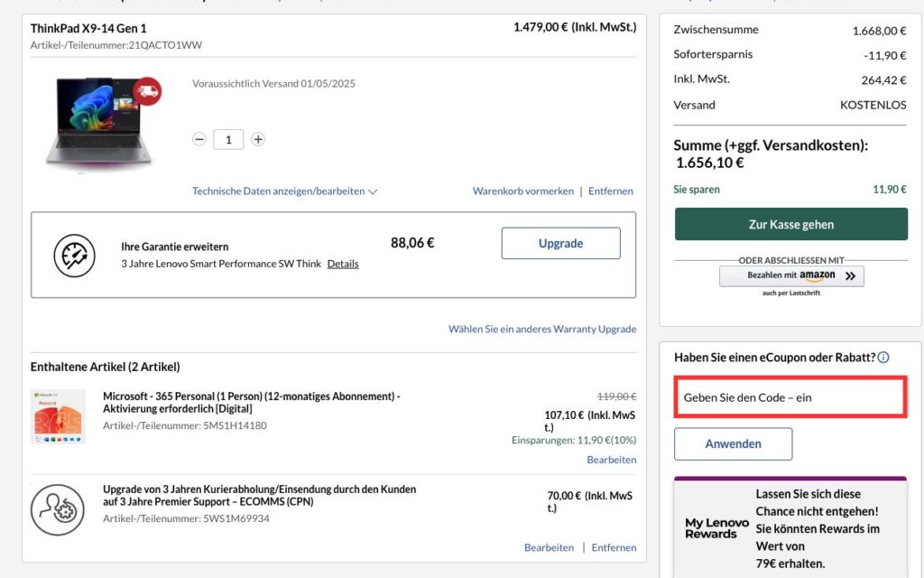Select Enthaltene Artikel (2 Artikel) heading

click(x=106, y=367)
